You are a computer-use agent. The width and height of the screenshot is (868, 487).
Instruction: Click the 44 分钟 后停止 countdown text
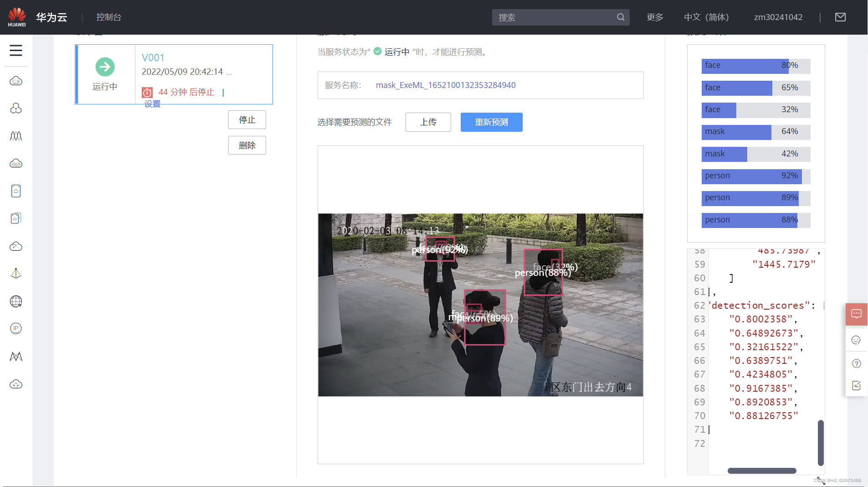pyautogui.click(x=186, y=92)
